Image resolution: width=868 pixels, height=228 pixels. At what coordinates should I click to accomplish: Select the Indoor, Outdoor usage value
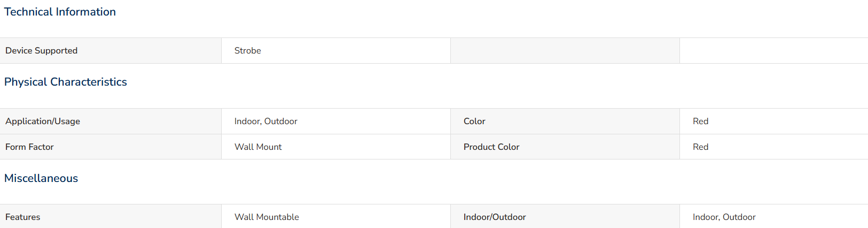coord(266,121)
